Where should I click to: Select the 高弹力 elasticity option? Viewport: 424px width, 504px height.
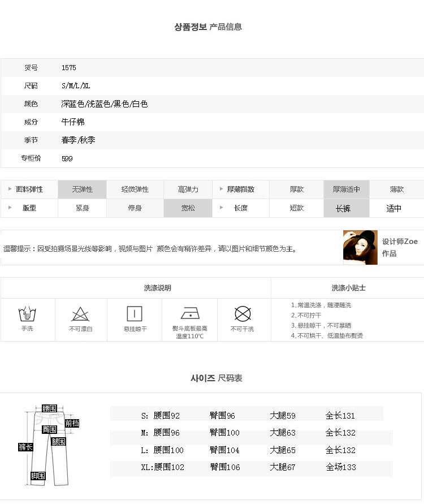pos(188,189)
